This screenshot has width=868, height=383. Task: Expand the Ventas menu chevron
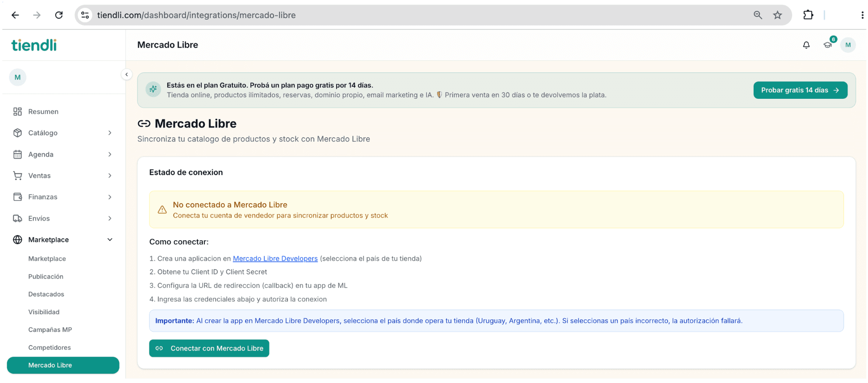point(110,176)
